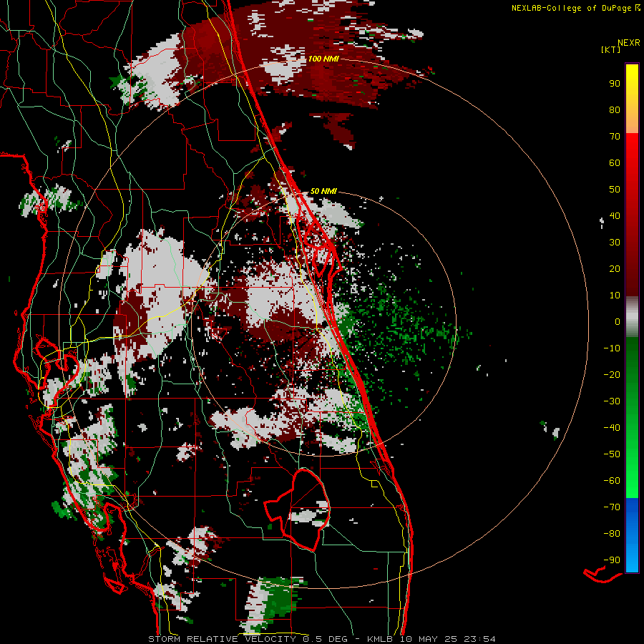Click the 10 value on the velocity scale
Image resolution: width=644 pixels, height=644 pixels.
[615, 296]
